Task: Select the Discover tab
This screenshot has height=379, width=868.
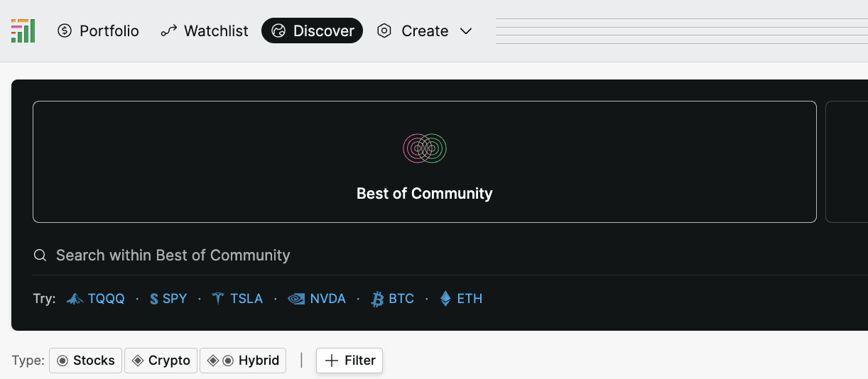Action: (x=313, y=31)
